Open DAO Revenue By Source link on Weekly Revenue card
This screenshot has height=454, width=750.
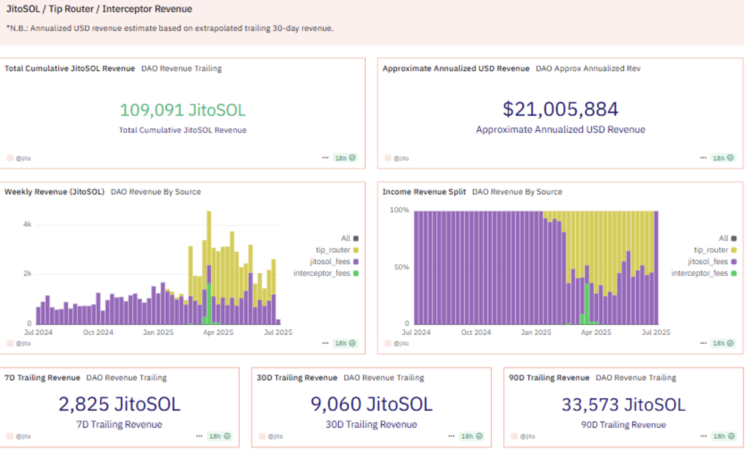[156, 192]
